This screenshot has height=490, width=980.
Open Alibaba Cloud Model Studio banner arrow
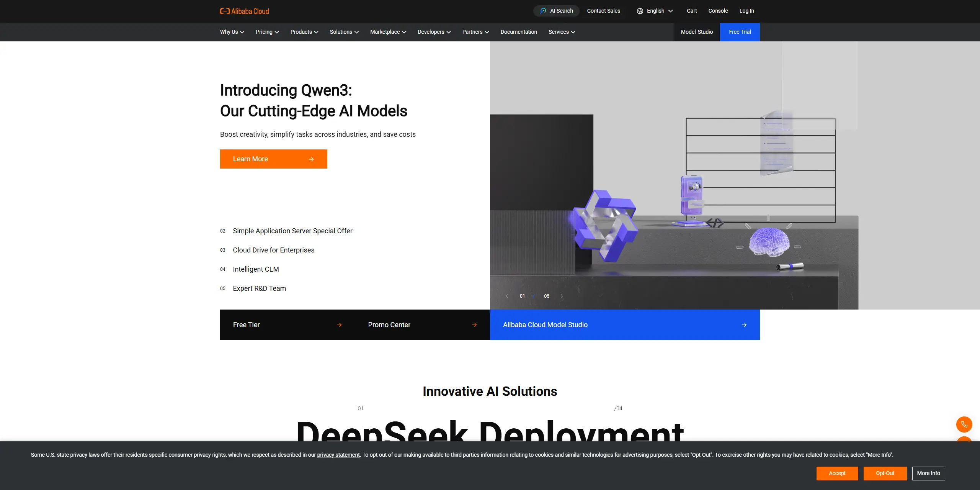click(744, 325)
